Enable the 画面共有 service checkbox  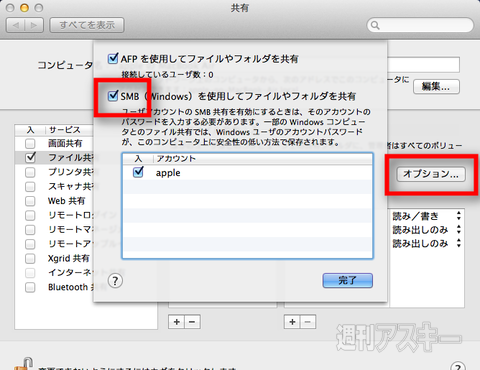pyautogui.click(x=30, y=144)
